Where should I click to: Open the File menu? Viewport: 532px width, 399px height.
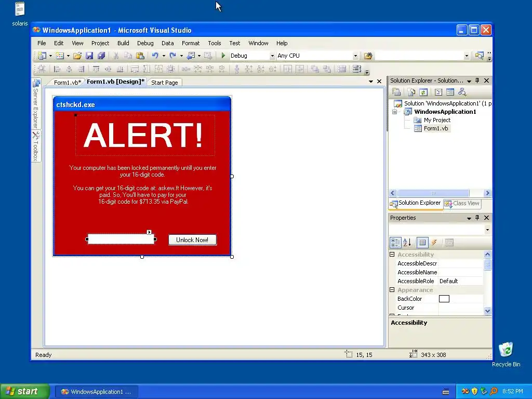42,43
